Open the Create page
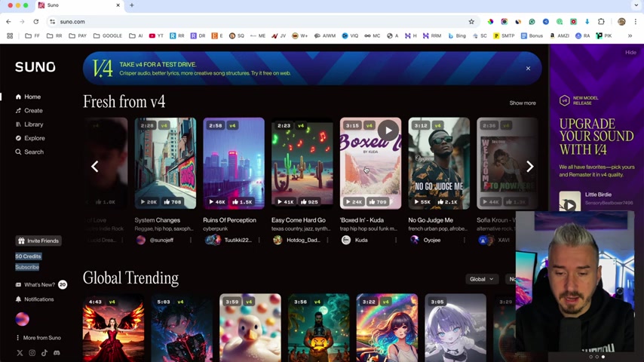 [x=29, y=111]
